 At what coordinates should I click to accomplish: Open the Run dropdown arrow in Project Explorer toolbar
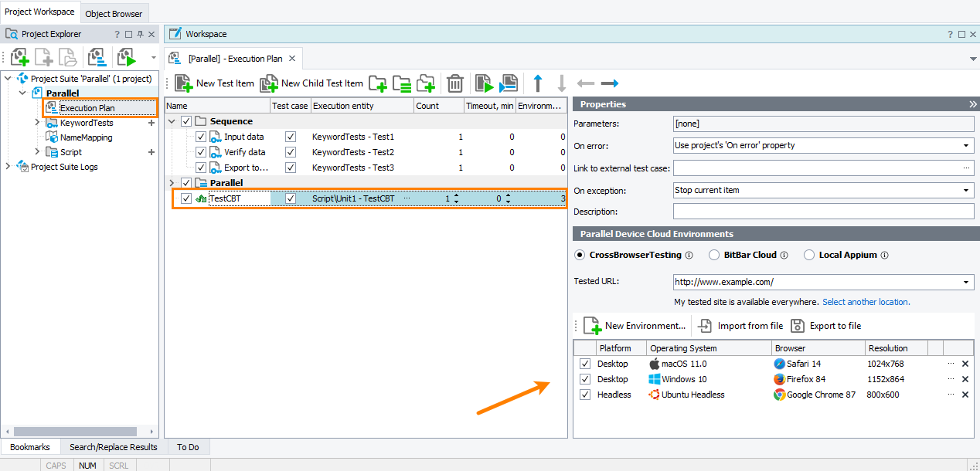pyautogui.click(x=153, y=57)
